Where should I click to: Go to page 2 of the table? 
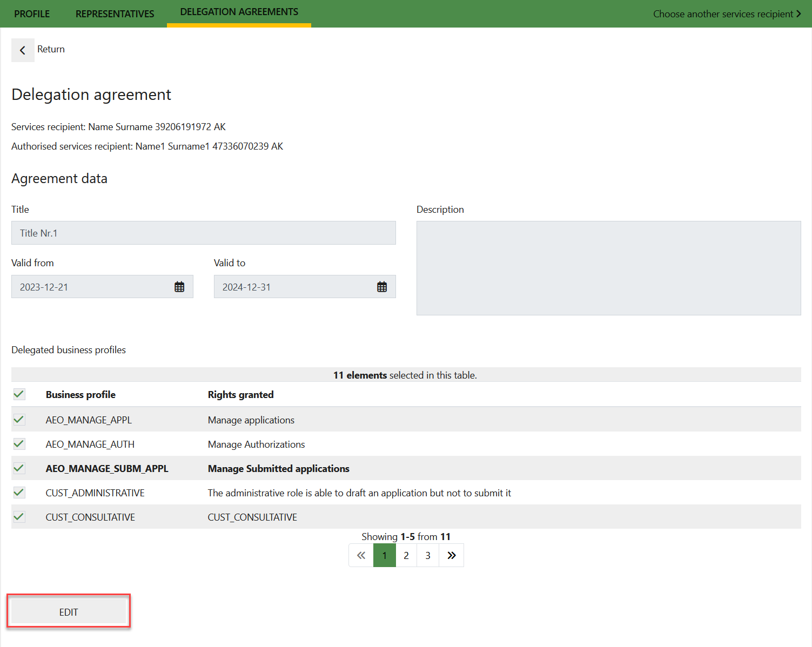(x=406, y=555)
